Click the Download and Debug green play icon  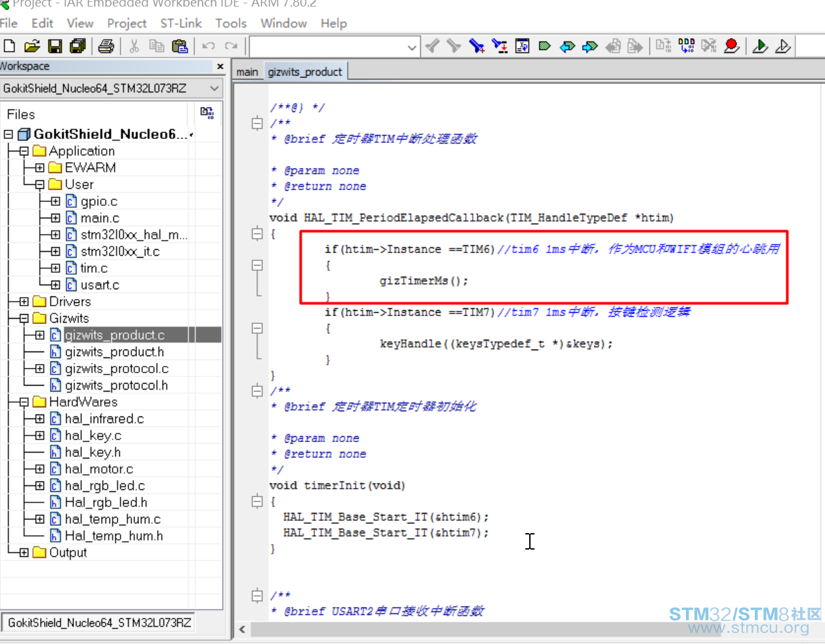pyautogui.click(x=760, y=47)
